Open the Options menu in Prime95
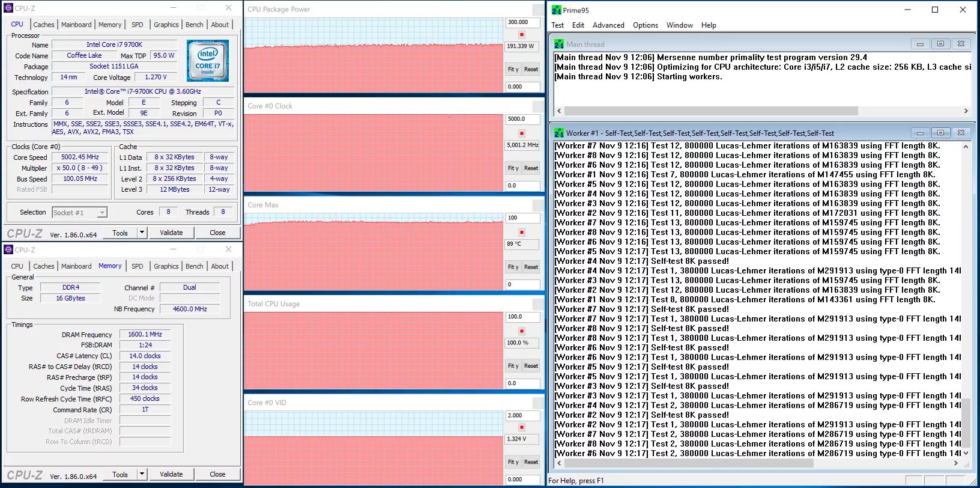980x488 pixels. (x=646, y=25)
